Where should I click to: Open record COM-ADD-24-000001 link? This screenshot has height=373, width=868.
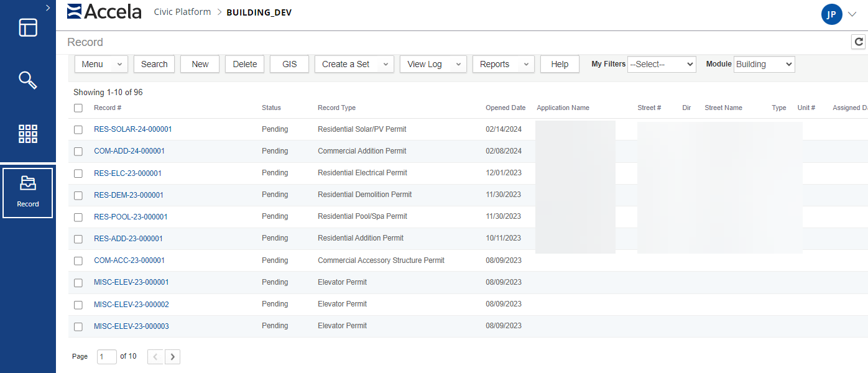pos(129,151)
